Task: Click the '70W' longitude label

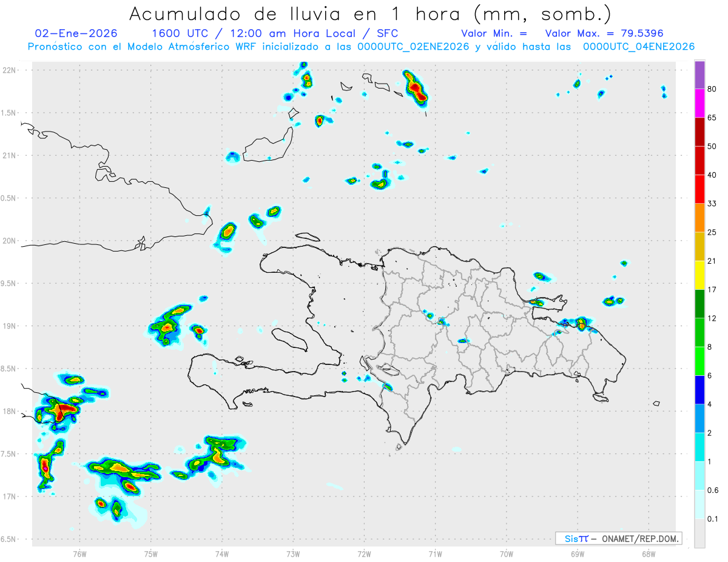Action: click(x=507, y=554)
